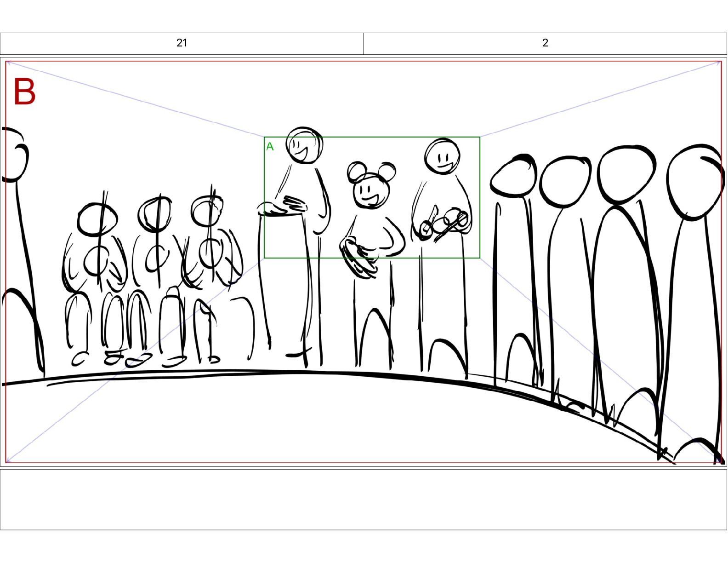Click the empty notes field below the panel
Viewport: 728px width, 563px height.
coord(364,500)
